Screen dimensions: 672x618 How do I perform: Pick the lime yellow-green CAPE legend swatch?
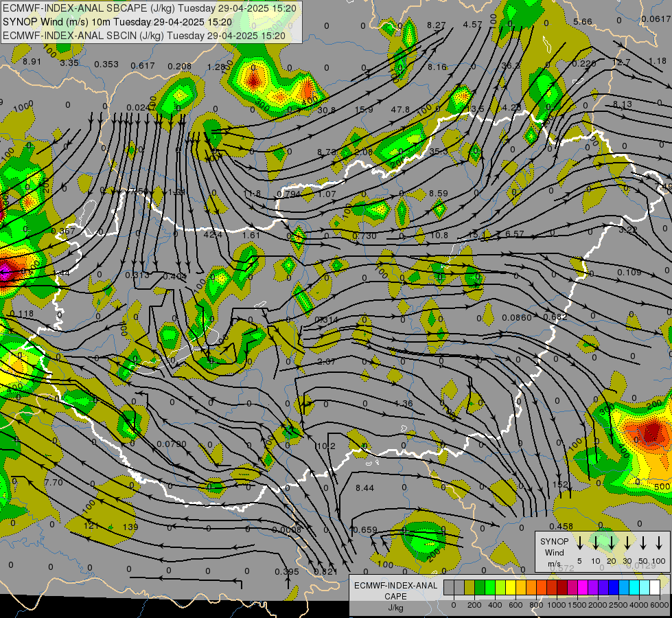[x=500, y=588]
